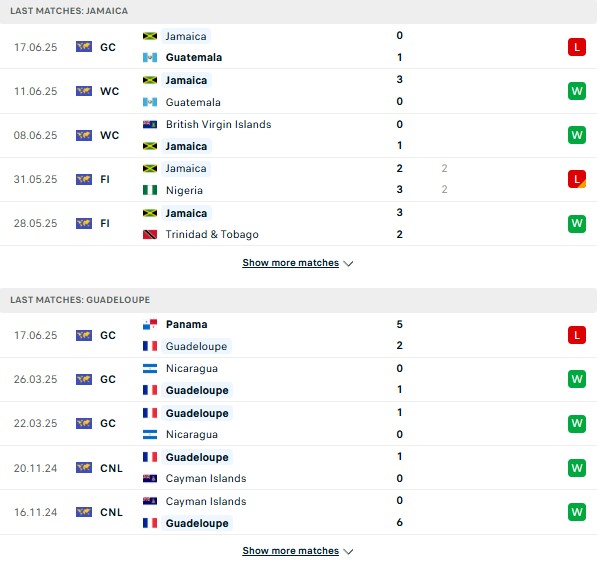
Task: Open the Guatemala team in the 17.06.25 match
Action: pyautogui.click(x=194, y=57)
